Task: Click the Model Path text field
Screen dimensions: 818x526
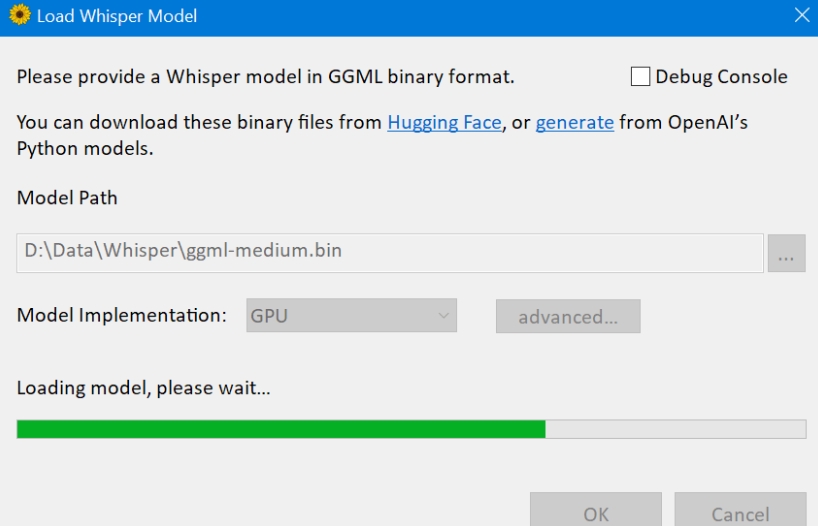Action: pyautogui.click(x=390, y=252)
